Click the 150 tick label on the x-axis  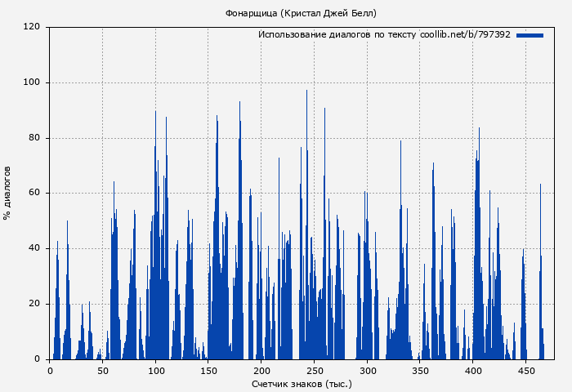208,371
